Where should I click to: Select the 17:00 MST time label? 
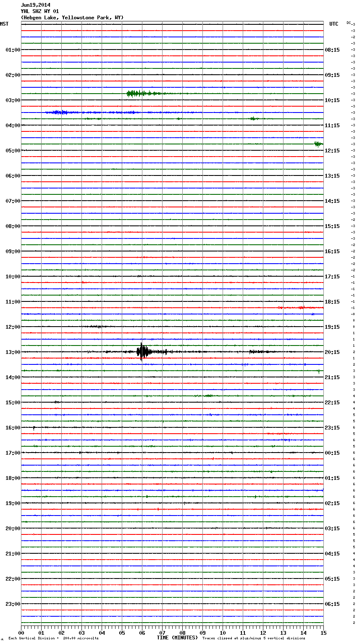coord(13,453)
